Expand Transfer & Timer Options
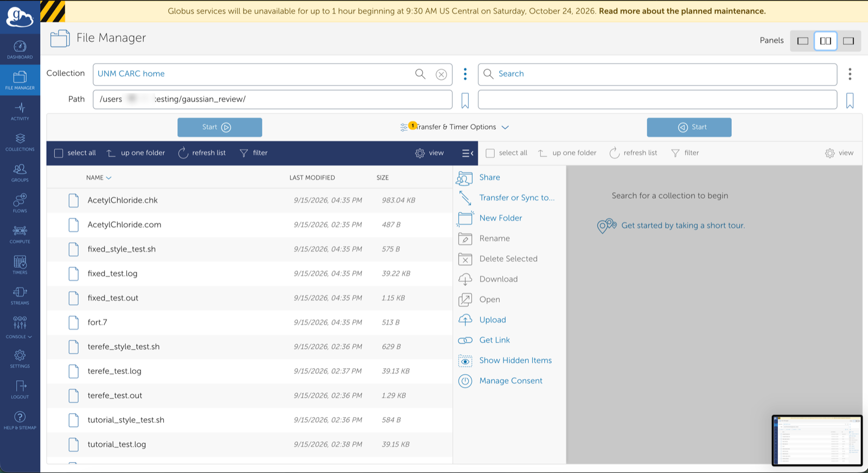 (x=455, y=127)
